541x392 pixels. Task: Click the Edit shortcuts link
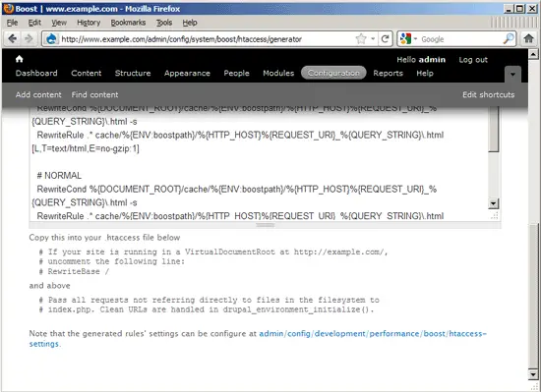tap(488, 94)
